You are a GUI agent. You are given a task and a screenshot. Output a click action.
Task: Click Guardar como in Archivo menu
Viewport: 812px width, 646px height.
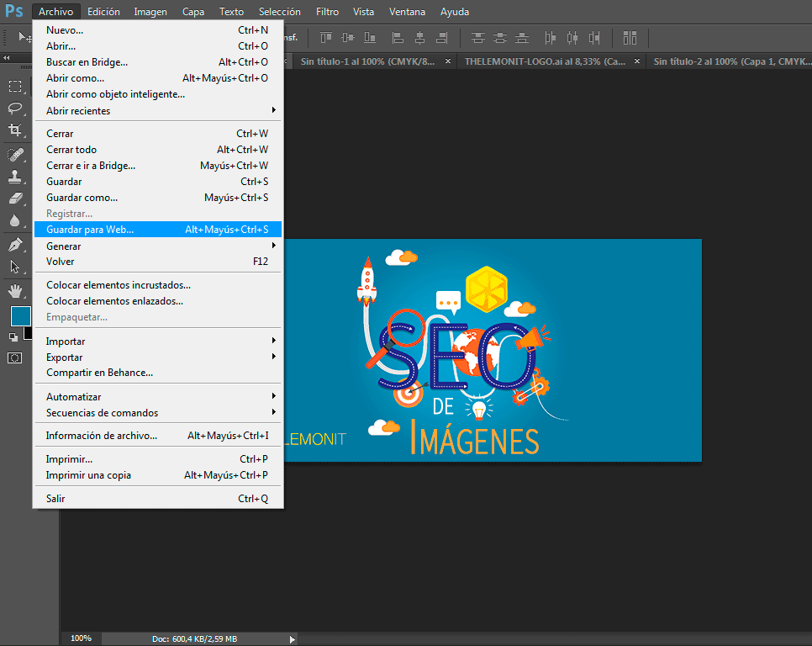point(82,198)
